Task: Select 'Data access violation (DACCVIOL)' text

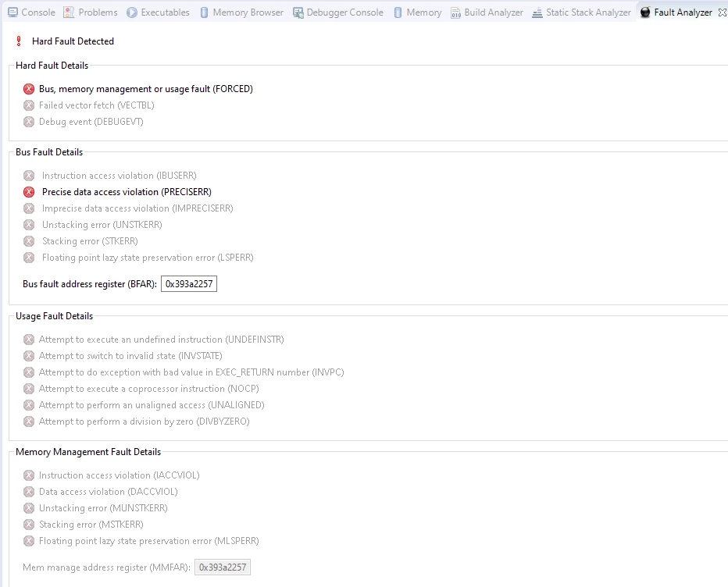Action: (x=108, y=492)
